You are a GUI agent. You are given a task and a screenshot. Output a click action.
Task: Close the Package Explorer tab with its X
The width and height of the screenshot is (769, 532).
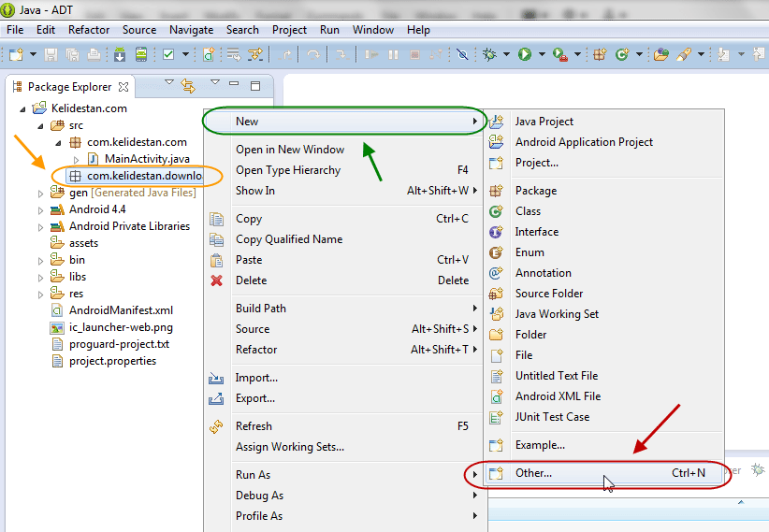[123, 87]
